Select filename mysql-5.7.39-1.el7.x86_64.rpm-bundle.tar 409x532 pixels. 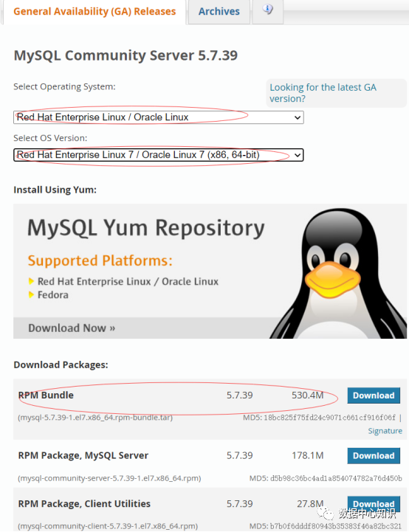pyautogui.click(x=95, y=418)
